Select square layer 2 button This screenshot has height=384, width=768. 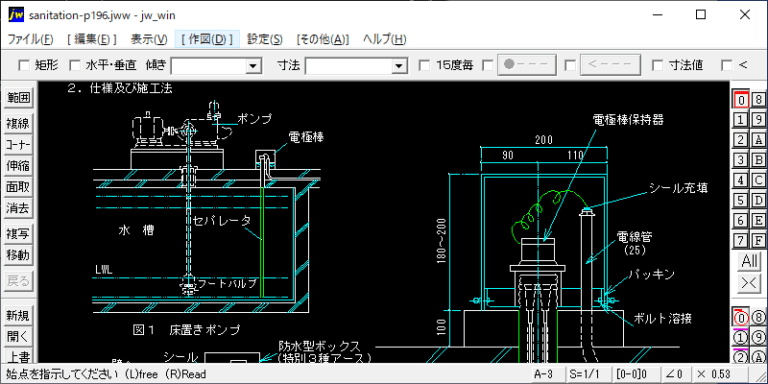pyautogui.click(x=741, y=140)
